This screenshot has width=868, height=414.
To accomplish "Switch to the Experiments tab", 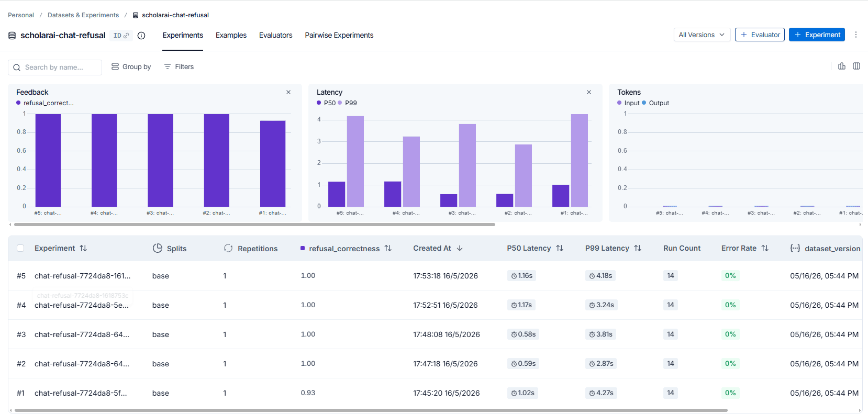I will pos(183,35).
